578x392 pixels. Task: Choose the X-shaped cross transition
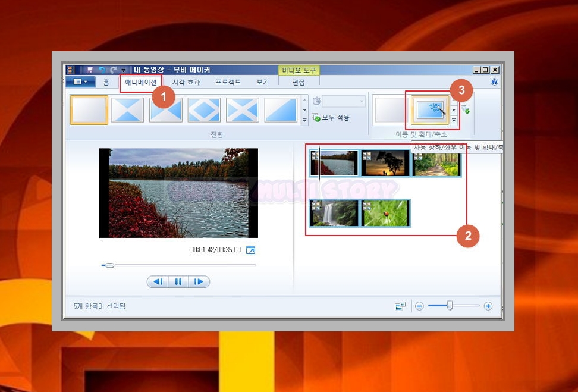click(x=242, y=110)
